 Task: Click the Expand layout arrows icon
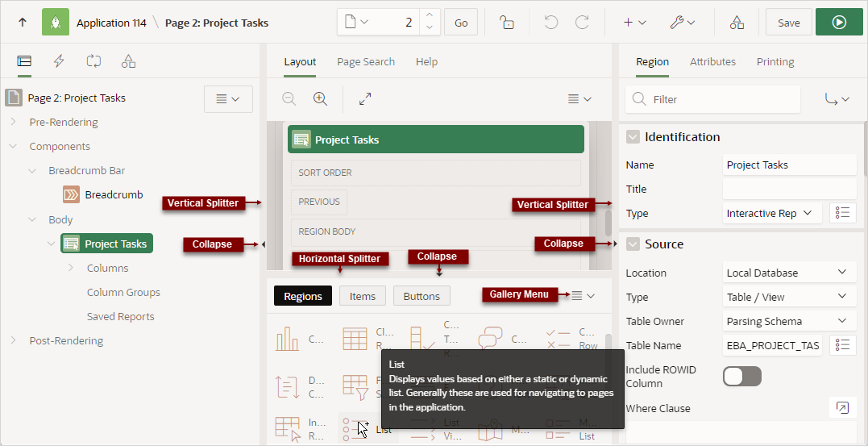click(365, 98)
